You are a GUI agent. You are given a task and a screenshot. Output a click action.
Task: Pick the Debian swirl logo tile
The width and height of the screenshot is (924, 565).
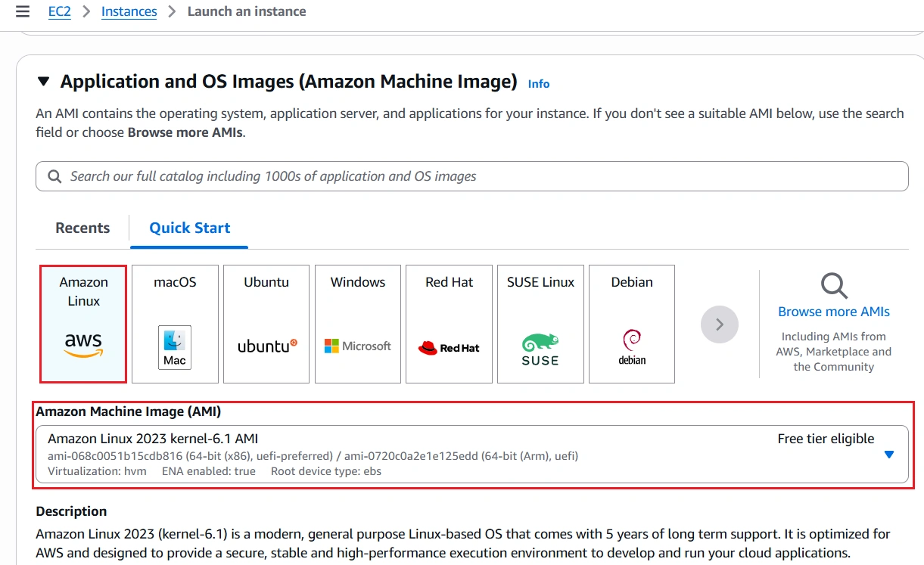pyautogui.click(x=632, y=324)
